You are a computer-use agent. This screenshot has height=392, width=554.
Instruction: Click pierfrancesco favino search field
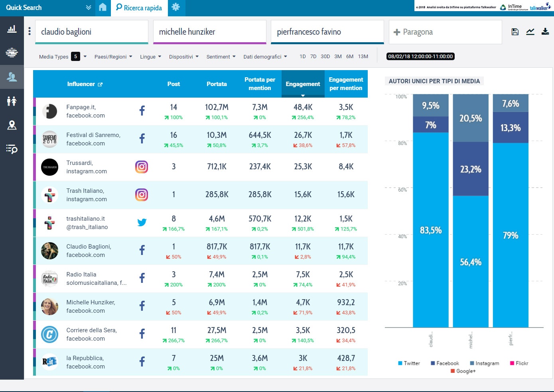tap(327, 32)
